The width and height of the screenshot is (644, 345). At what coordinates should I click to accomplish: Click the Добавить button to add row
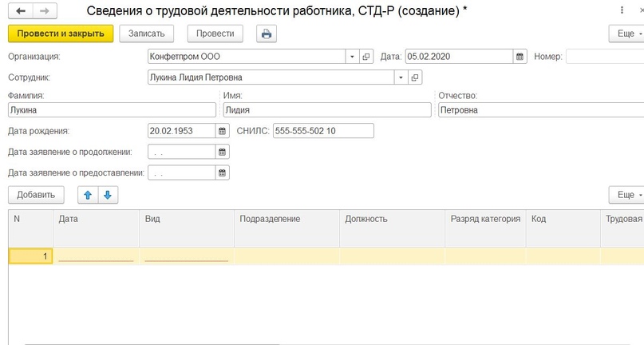pyautogui.click(x=36, y=195)
